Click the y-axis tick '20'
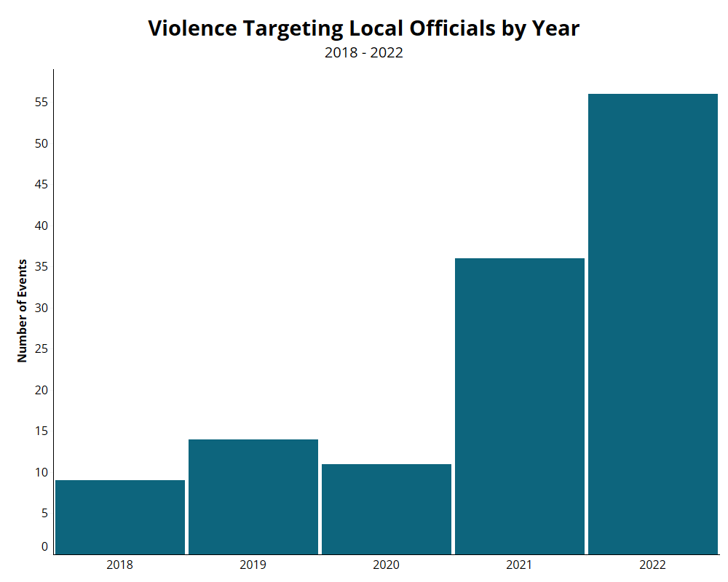728x582 pixels. [x=41, y=391]
